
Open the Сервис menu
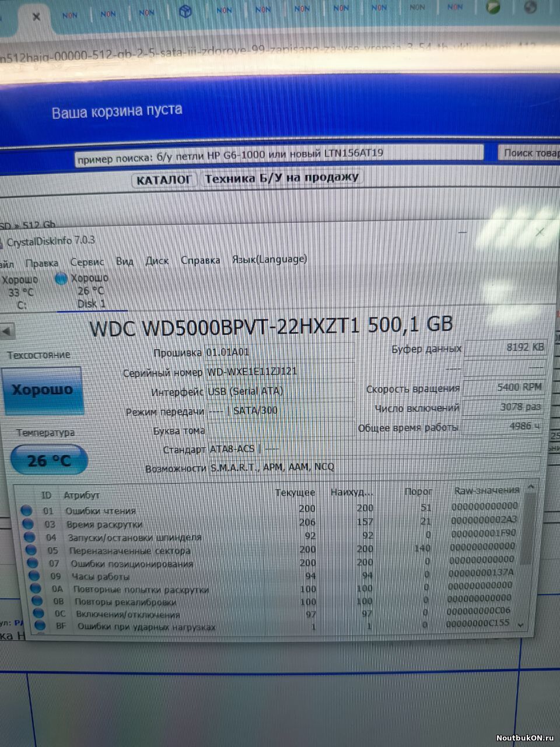(87, 262)
